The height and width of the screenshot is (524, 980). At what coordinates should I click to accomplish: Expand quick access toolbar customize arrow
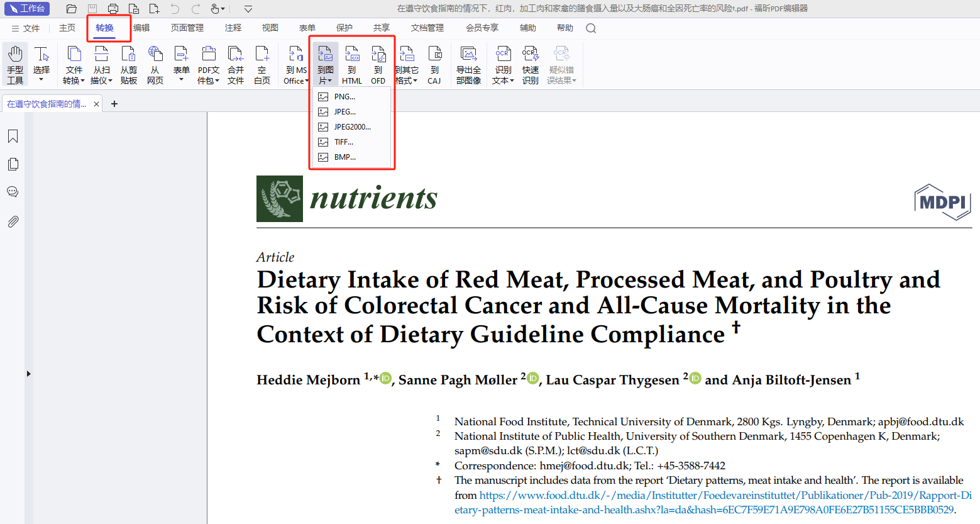click(x=248, y=9)
